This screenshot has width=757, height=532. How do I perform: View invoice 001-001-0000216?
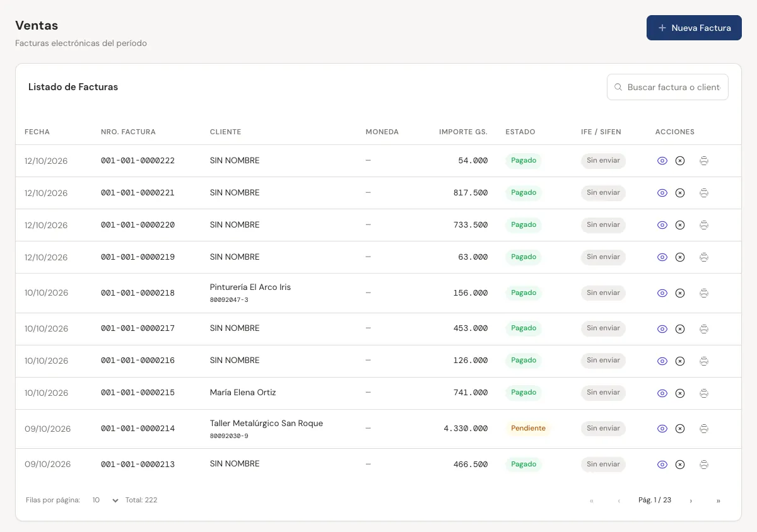coord(662,361)
